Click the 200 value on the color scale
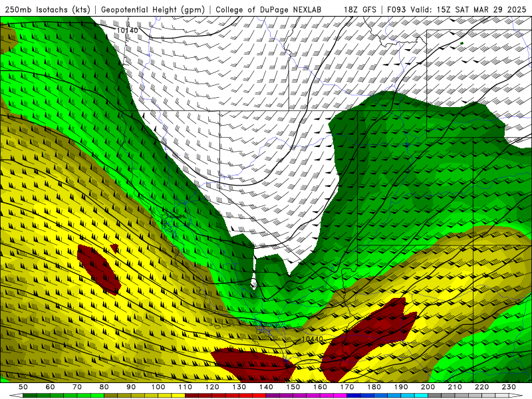Viewport: 532px width, 399px height. (x=428, y=387)
